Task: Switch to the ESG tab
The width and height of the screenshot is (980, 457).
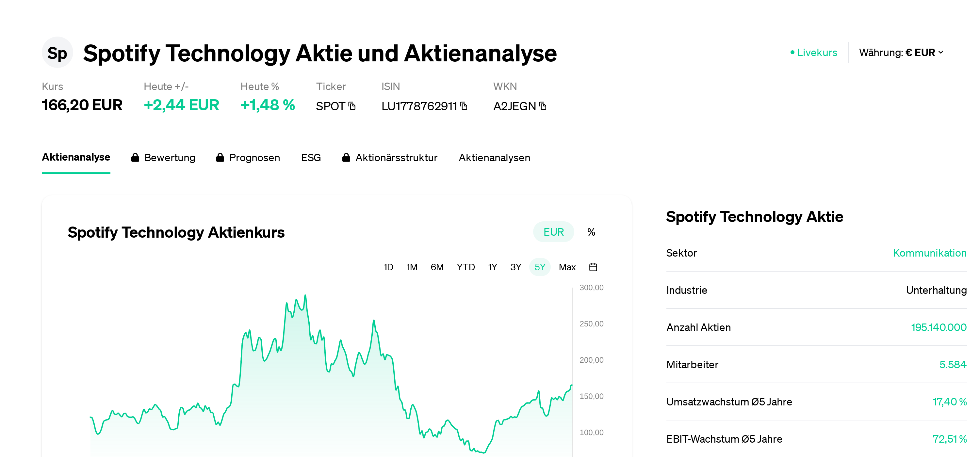Action: [311, 157]
